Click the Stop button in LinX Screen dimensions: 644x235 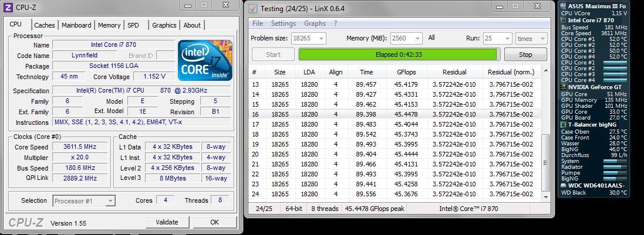pyautogui.click(x=525, y=55)
